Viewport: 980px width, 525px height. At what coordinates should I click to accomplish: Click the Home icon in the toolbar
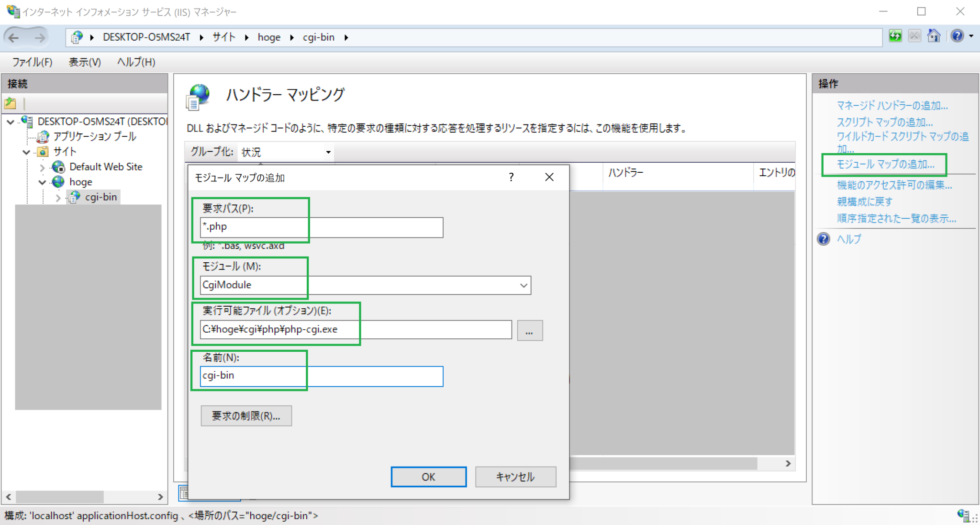tap(934, 36)
